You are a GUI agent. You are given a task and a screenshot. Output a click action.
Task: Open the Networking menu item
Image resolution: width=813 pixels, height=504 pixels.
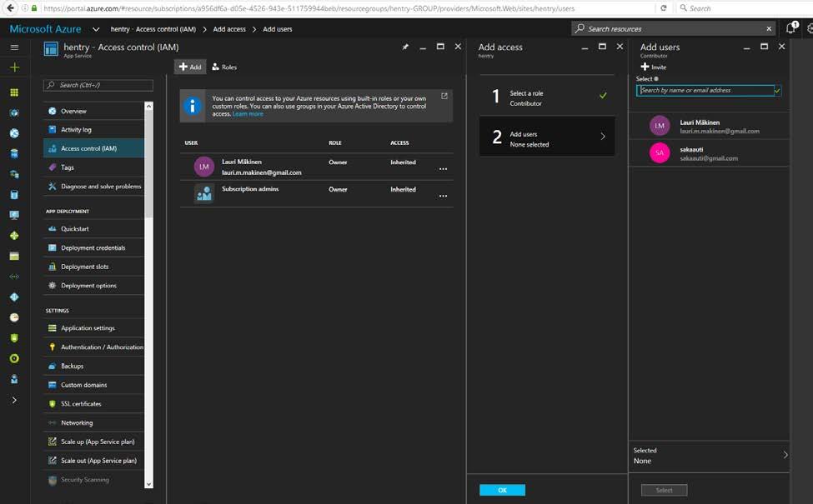[x=94, y=422]
